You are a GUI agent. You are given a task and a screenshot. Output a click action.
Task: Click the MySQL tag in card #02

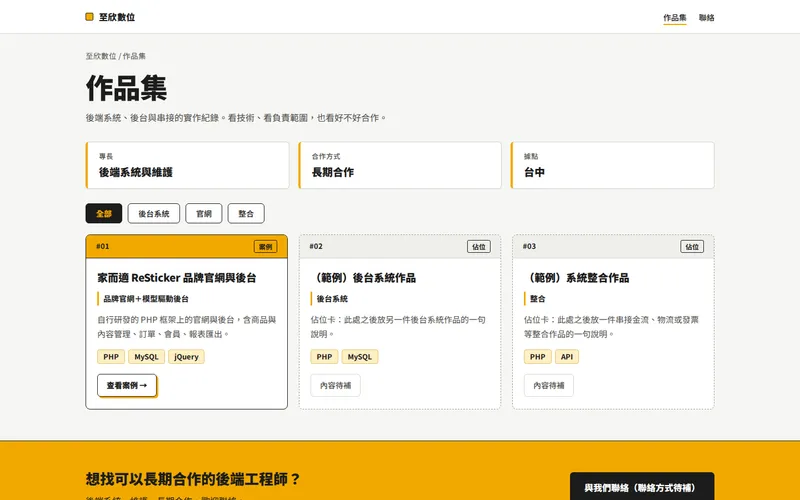coord(360,357)
